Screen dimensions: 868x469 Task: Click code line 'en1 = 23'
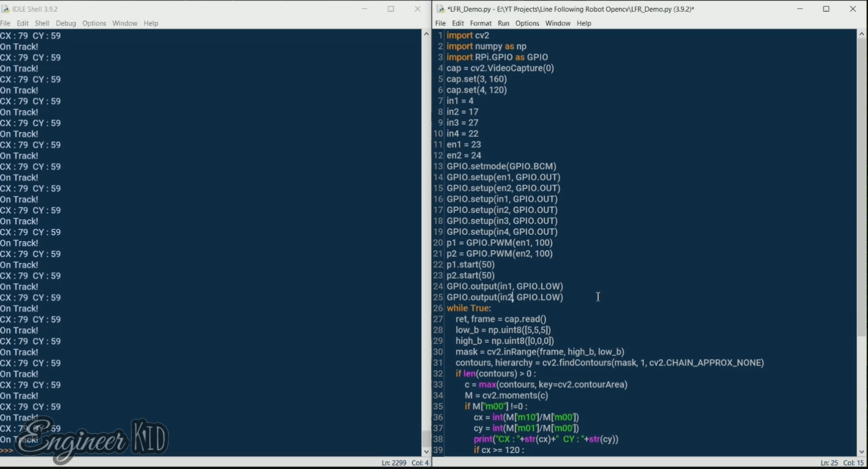(464, 144)
